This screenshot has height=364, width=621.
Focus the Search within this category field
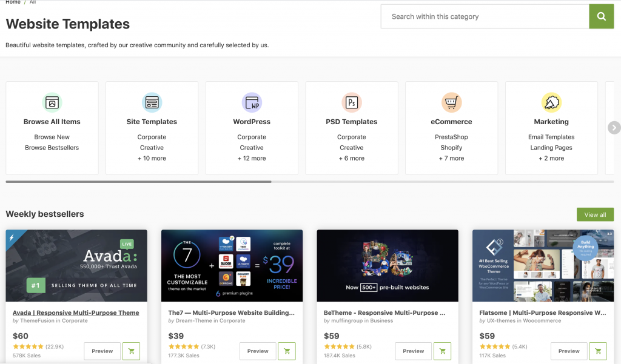click(485, 16)
